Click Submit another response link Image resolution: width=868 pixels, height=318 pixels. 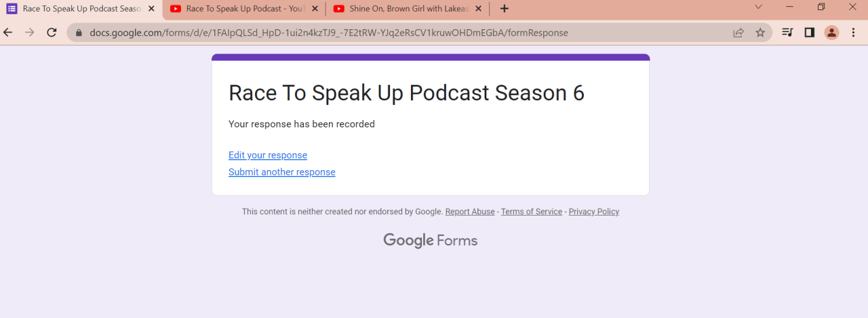282,172
